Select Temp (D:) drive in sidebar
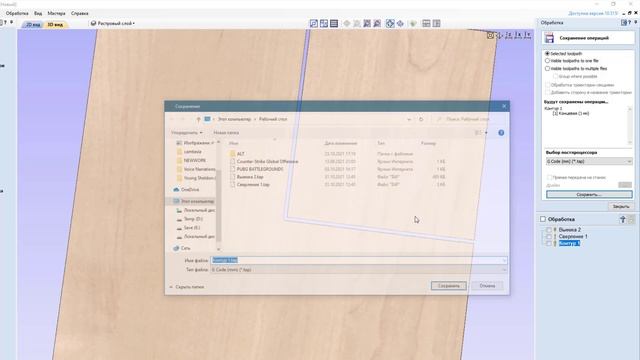This screenshot has width=640, height=360. pyautogui.click(x=190, y=219)
